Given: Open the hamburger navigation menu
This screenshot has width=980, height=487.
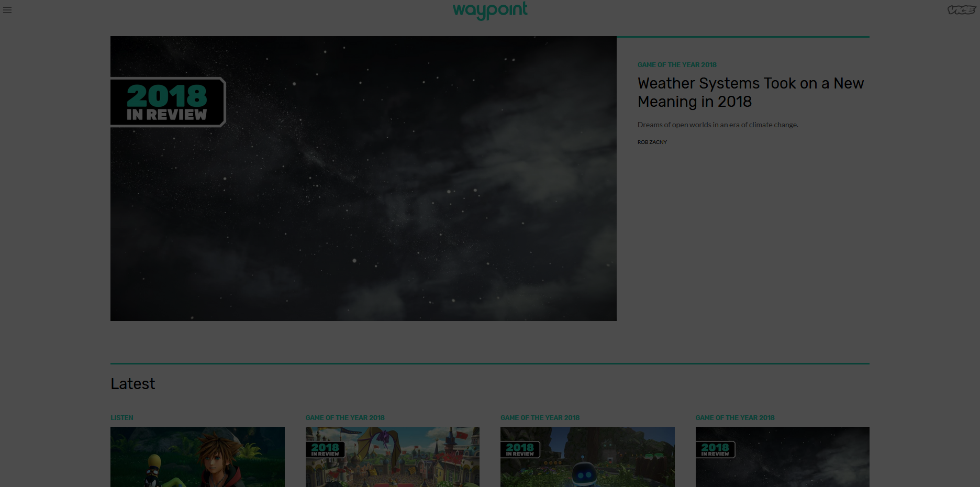Looking at the screenshot, I should pos(7,10).
